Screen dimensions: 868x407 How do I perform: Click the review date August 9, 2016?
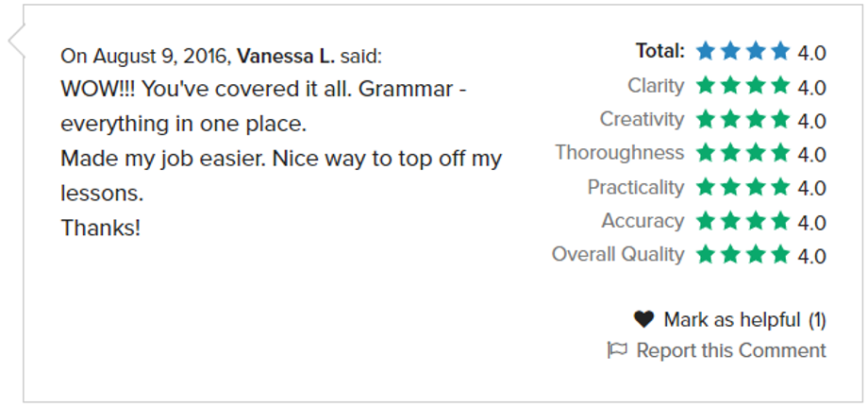tap(161, 57)
